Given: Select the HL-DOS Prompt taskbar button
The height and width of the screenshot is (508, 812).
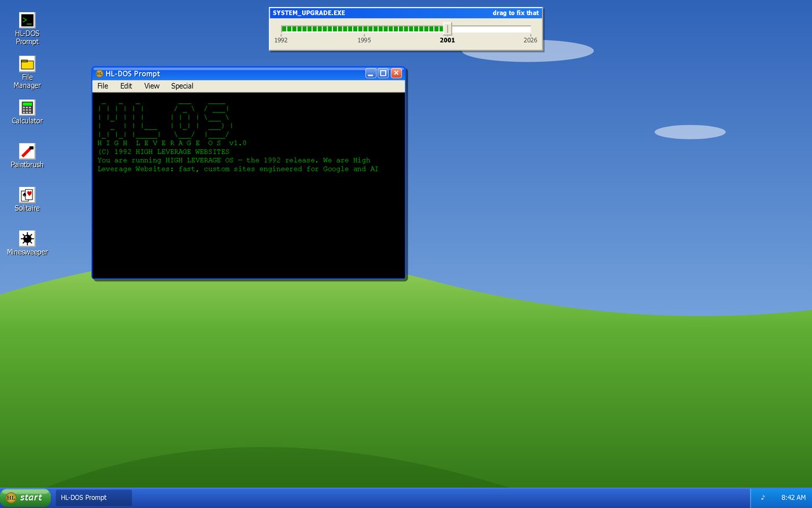Looking at the screenshot, I should point(94,498).
